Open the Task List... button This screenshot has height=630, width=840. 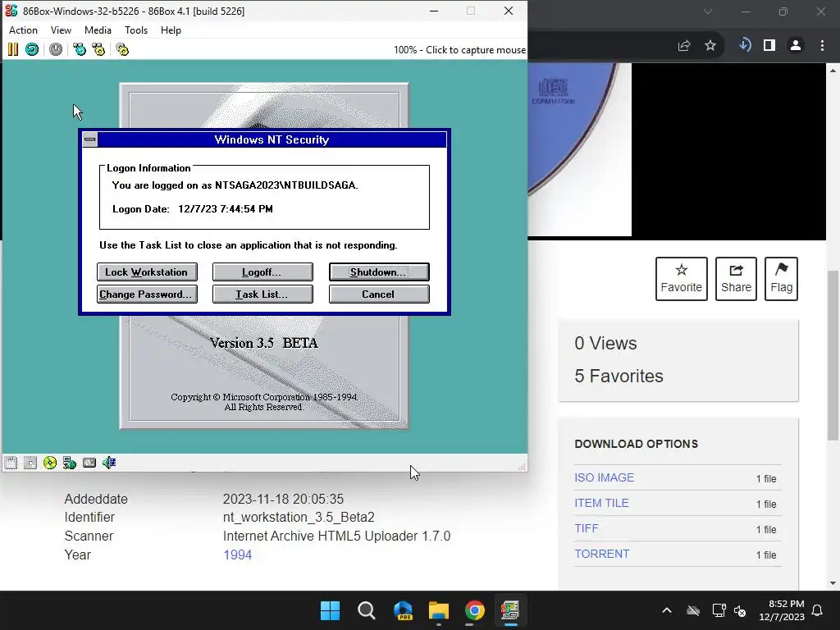(x=262, y=294)
